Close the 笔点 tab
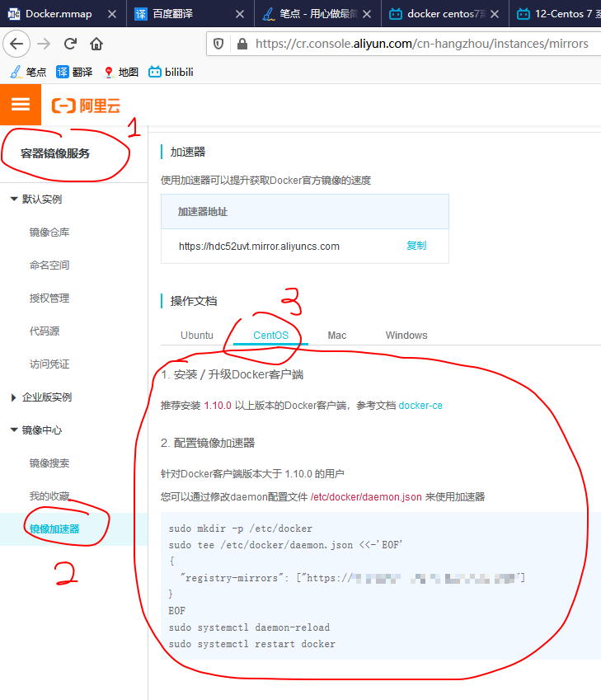The width and height of the screenshot is (601, 700). coord(367,14)
